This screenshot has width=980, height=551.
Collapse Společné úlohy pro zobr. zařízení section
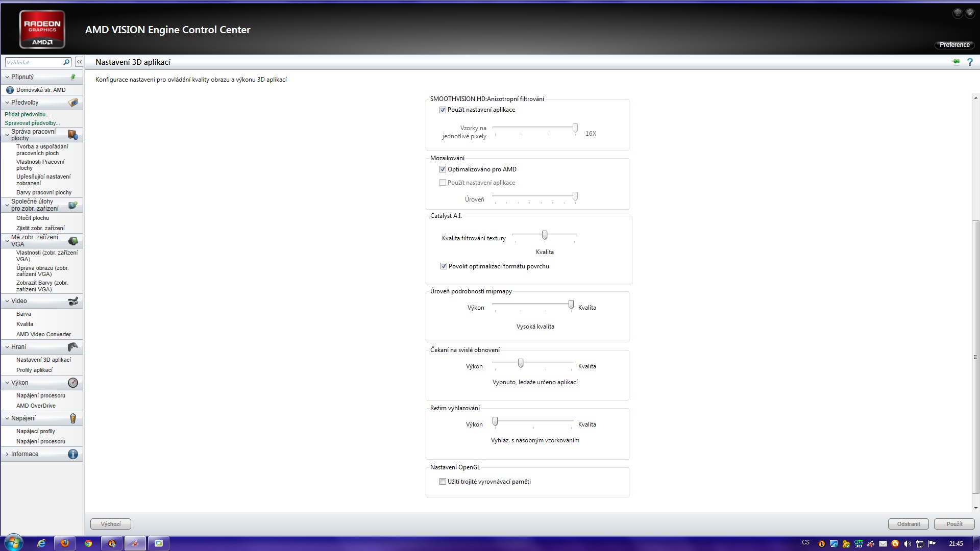point(7,205)
